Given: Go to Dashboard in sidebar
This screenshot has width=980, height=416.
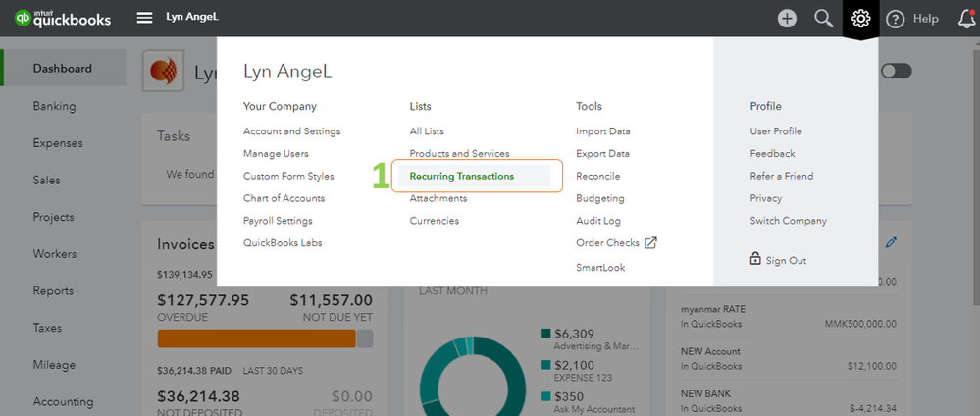Looking at the screenshot, I should (x=63, y=68).
